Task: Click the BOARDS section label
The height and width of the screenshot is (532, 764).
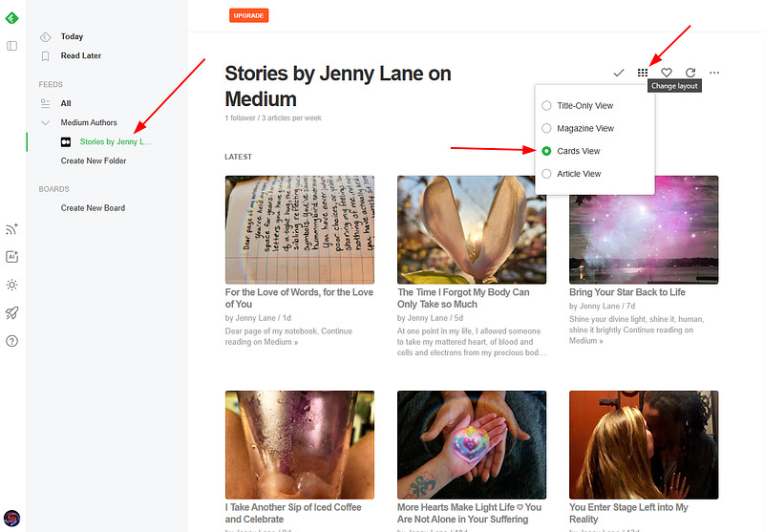Action: pyautogui.click(x=53, y=189)
